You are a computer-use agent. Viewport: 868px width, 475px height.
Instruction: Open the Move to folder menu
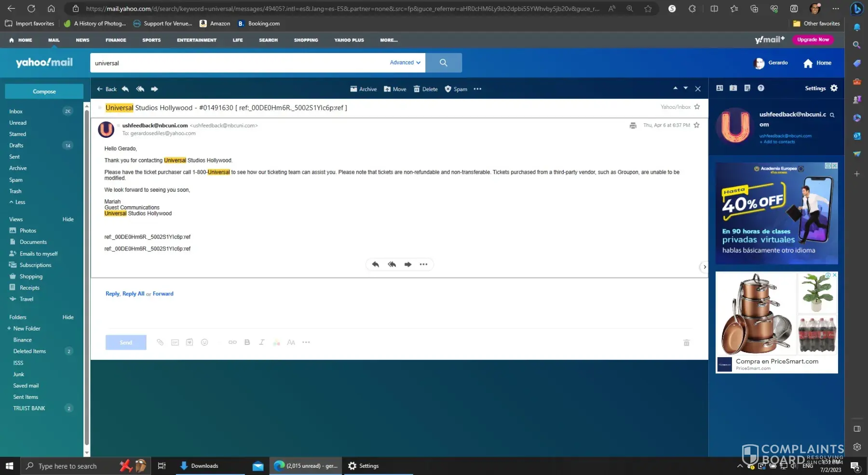click(395, 89)
